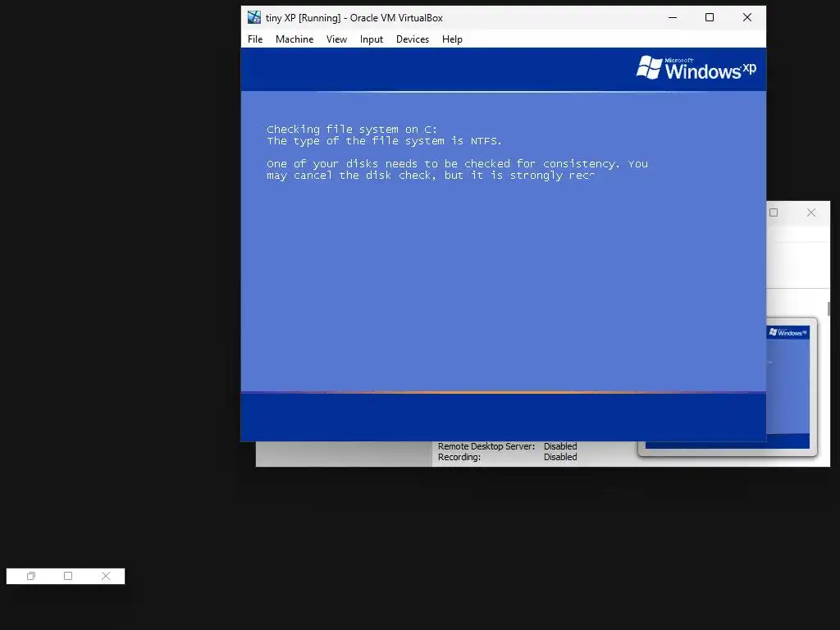This screenshot has height=630, width=840.
Task: Click the maximize icon in small bottom-left window
Action: pyautogui.click(x=68, y=576)
